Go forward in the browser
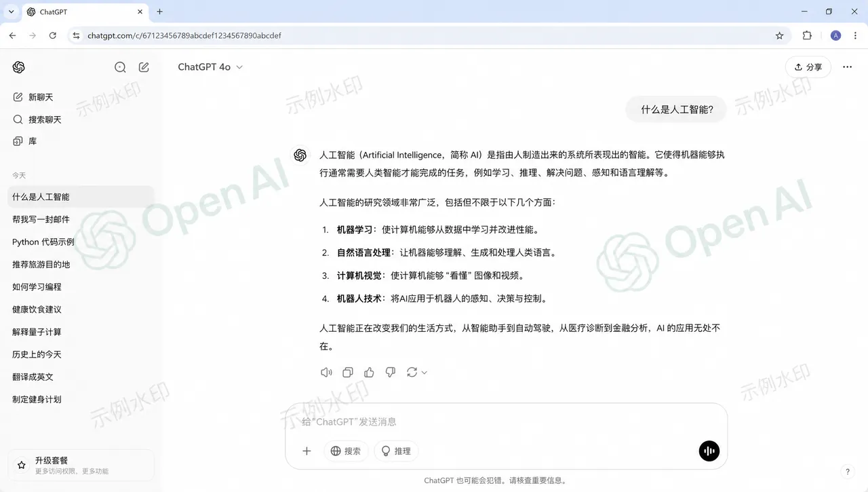Screen dimensions: 868x492 coord(33,35)
